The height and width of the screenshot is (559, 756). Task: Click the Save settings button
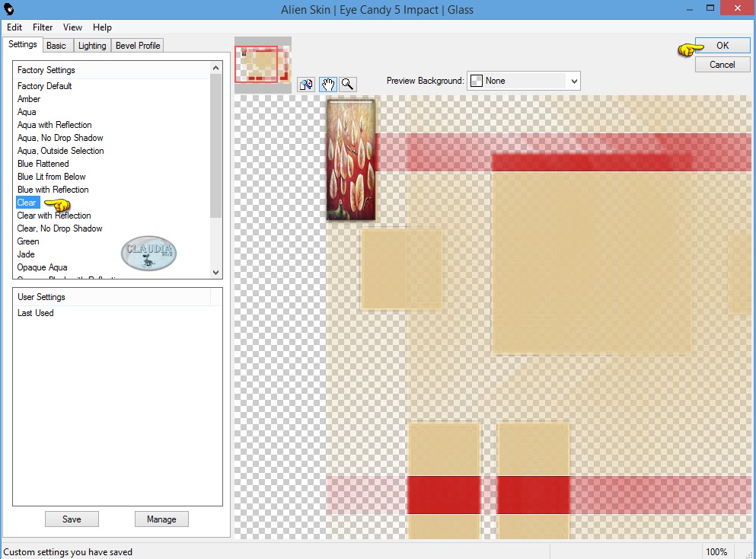pos(72,519)
